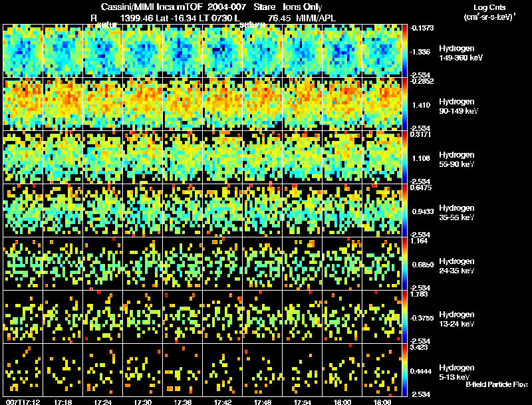Click the '18:00' time axis label
Screen dimensions: 532x405
point(342,402)
